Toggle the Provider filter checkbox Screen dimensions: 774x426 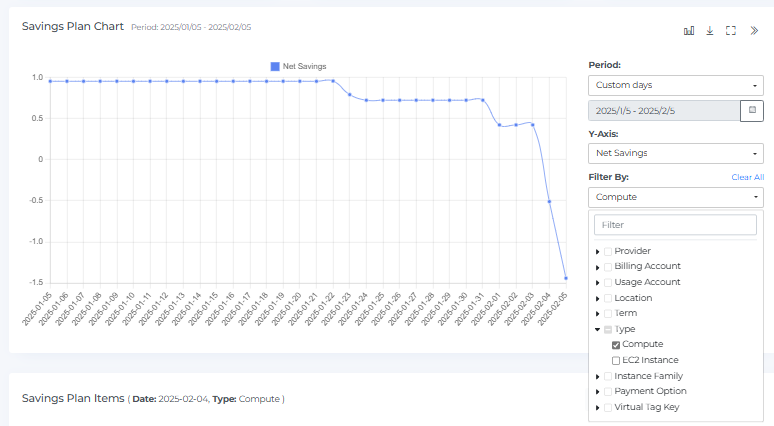[x=608, y=251]
